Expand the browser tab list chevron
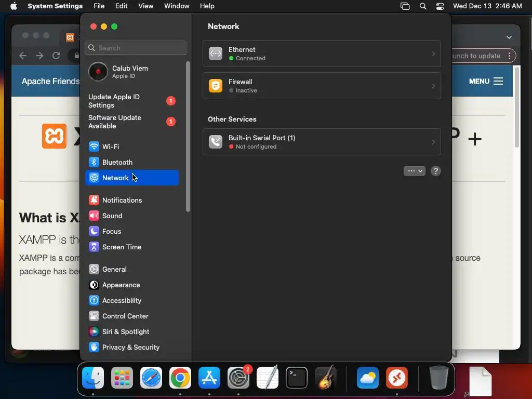Viewport: 532px width, 399px height. tap(509, 37)
